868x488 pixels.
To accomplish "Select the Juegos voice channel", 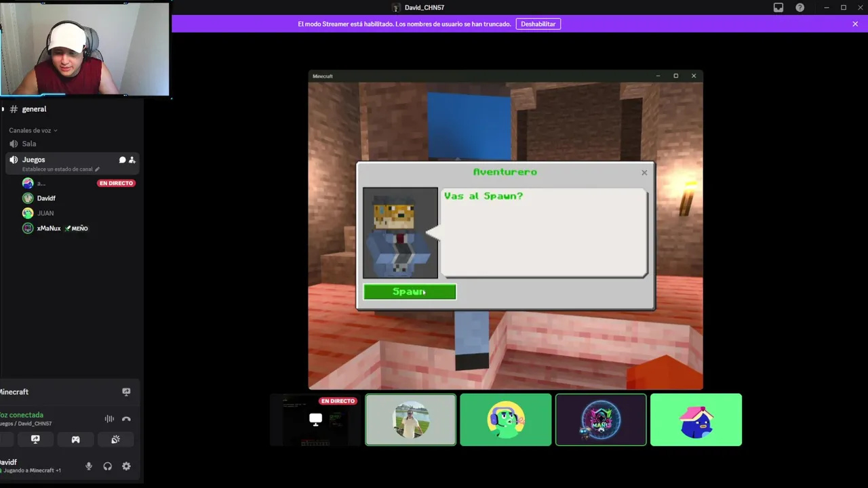I will [x=33, y=160].
